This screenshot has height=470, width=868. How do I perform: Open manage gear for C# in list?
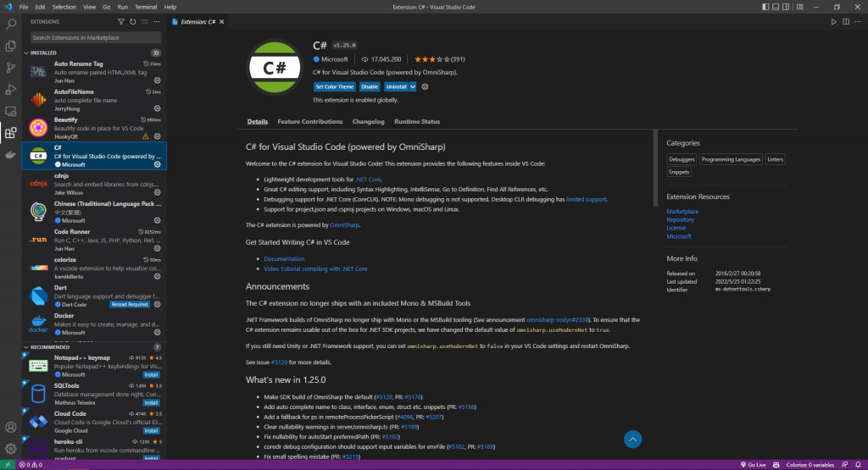(x=157, y=165)
